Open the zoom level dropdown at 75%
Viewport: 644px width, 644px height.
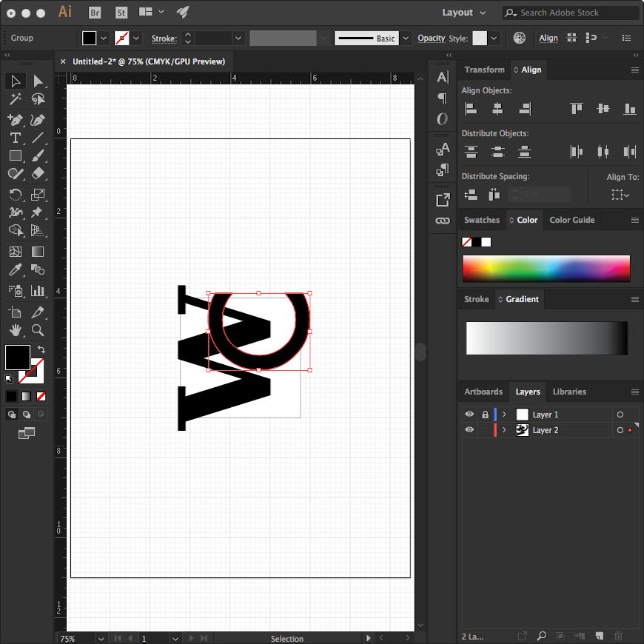[x=99, y=638]
